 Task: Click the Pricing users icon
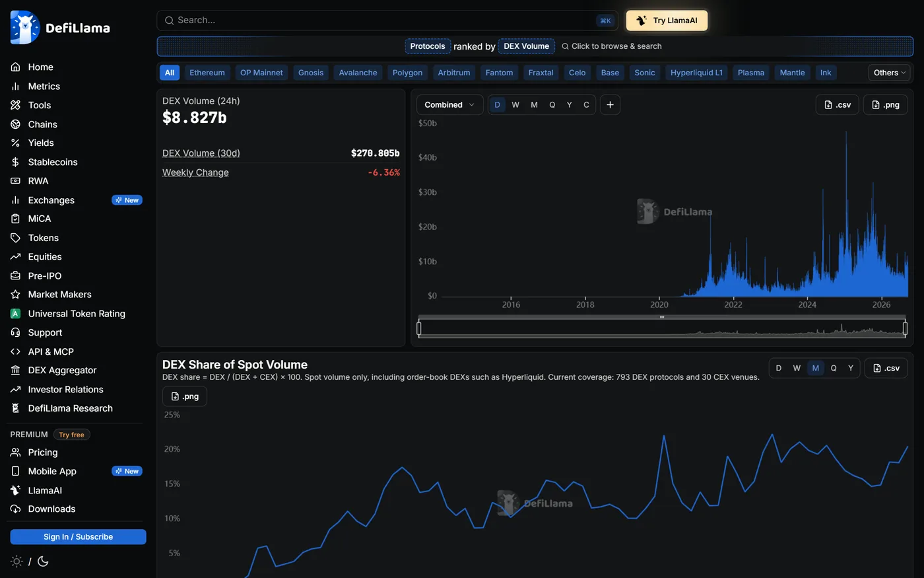15,452
